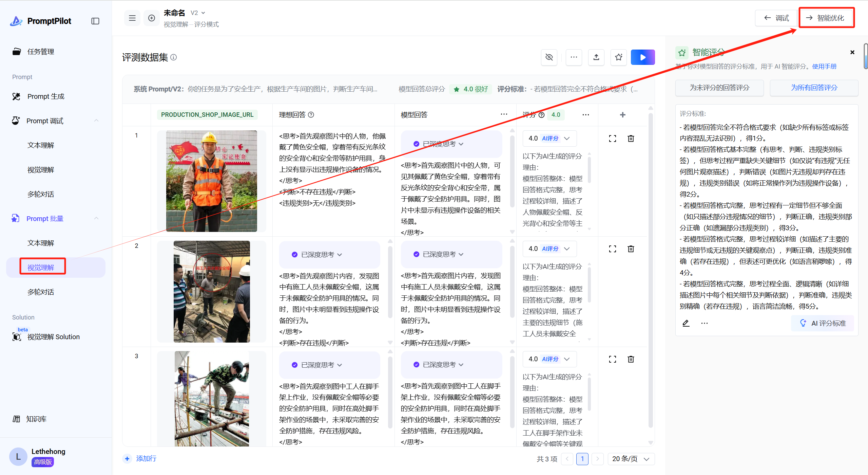868x475 pixels.
Task: Delete row 1 with trash icon
Action: click(631, 139)
